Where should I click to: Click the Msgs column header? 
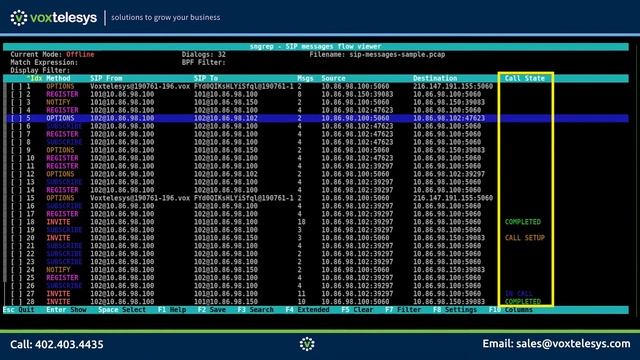coord(305,78)
